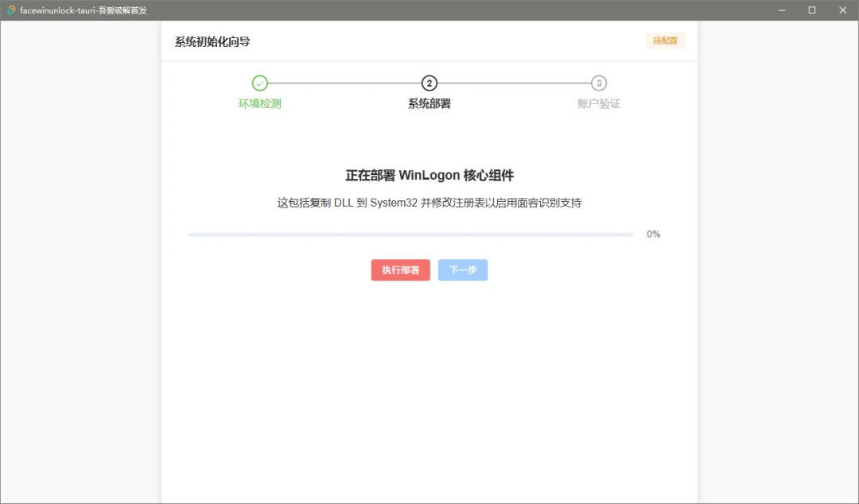Click the orange 待配置 status badge
Image resolution: width=859 pixels, height=504 pixels.
coord(665,41)
